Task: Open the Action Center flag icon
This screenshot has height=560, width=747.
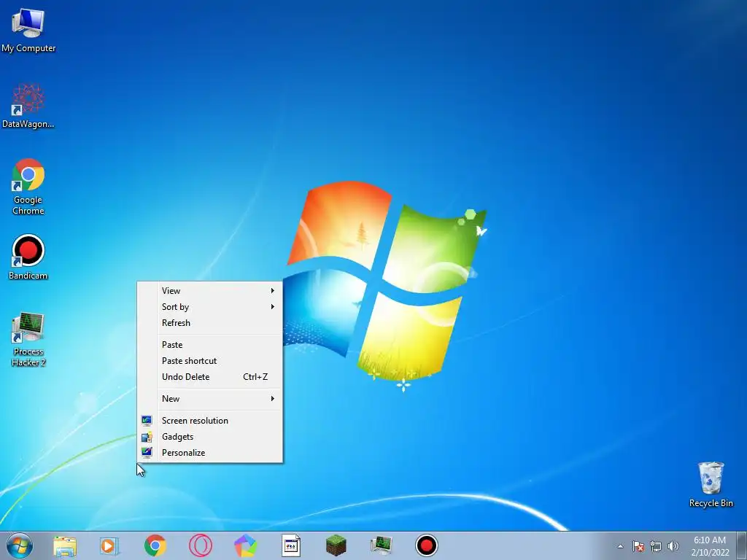Action: pyautogui.click(x=638, y=546)
